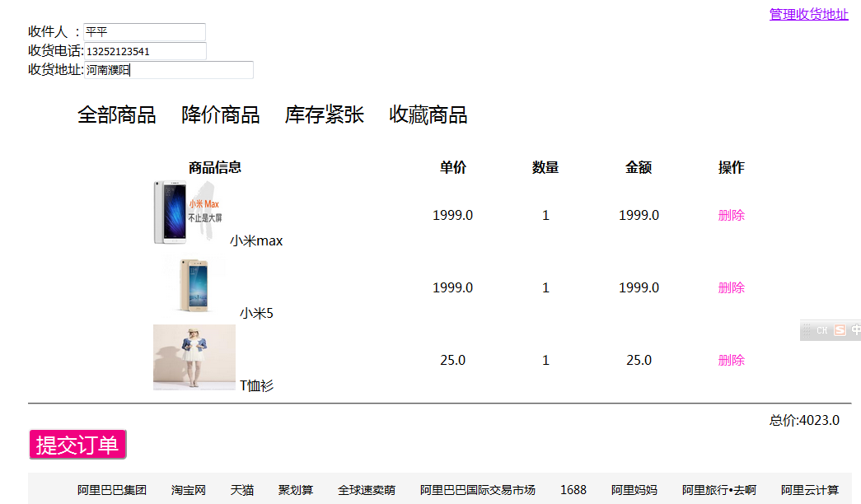Select the 库存紧张 tab
861x504 pixels.
(x=324, y=114)
